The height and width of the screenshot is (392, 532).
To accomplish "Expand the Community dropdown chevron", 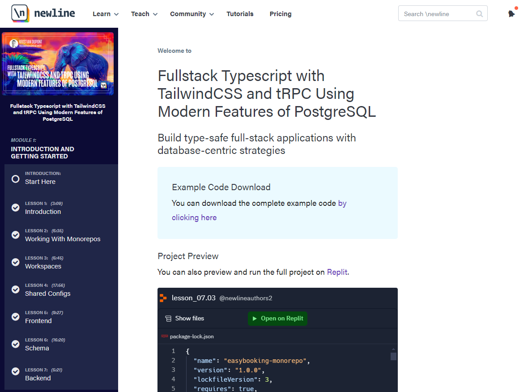I will click(x=212, y=14).
